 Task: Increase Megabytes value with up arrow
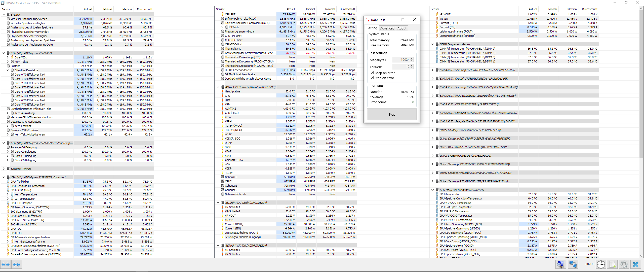click(x=412, y=58)
